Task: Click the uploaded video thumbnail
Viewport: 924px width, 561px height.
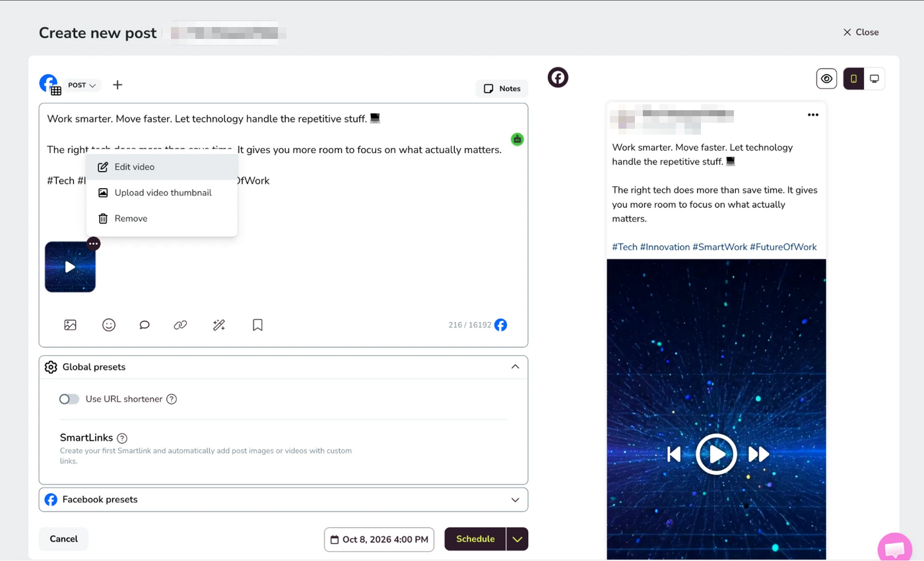Action: [x=70, y=267]
